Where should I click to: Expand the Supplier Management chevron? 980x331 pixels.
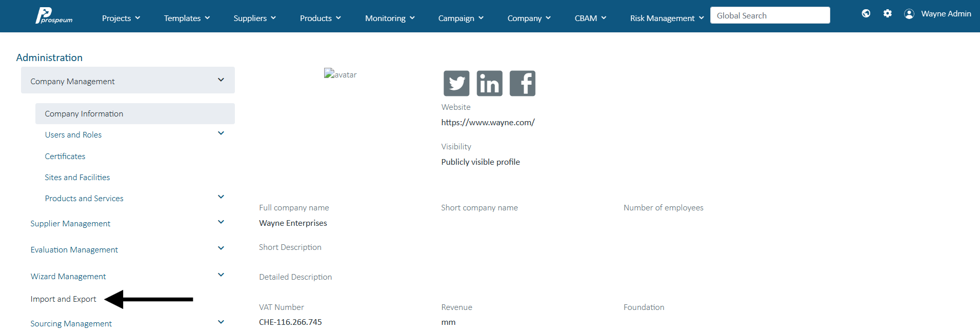click(x=221, y=222)
